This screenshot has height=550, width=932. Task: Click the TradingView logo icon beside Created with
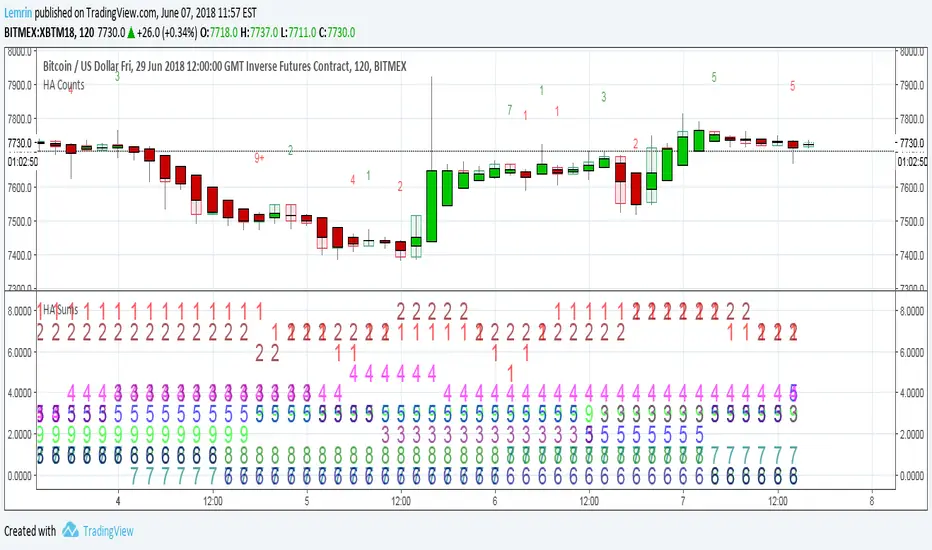[70, 530]
